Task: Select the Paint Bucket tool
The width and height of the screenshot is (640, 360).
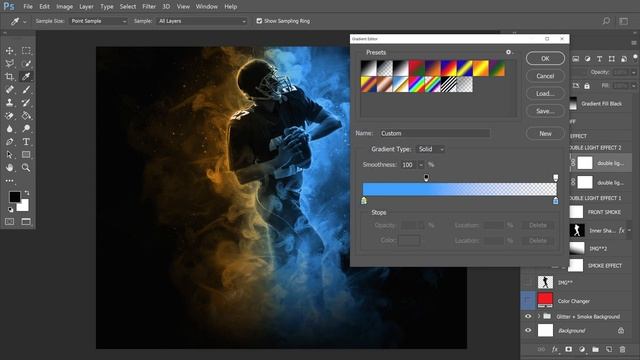Action: tap(26, 116)
